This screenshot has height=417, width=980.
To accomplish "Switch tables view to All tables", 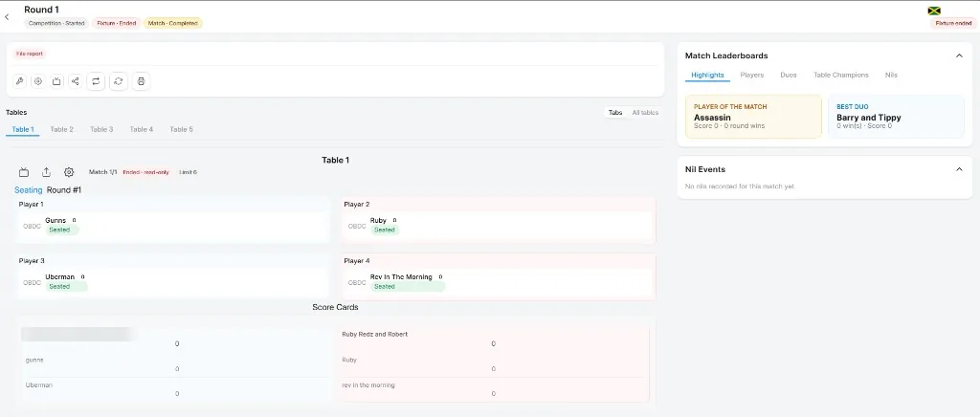I will pyautogui.click(x=645, y=112).
